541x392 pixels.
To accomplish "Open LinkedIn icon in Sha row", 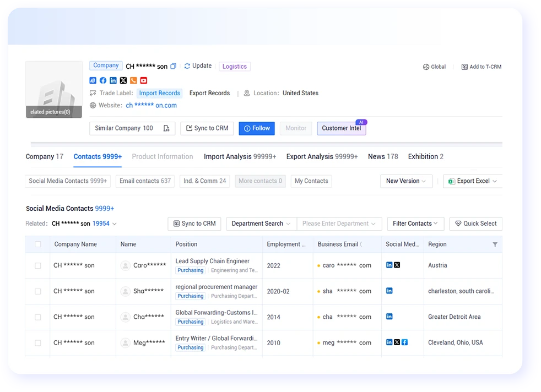I will click(389, 291).
